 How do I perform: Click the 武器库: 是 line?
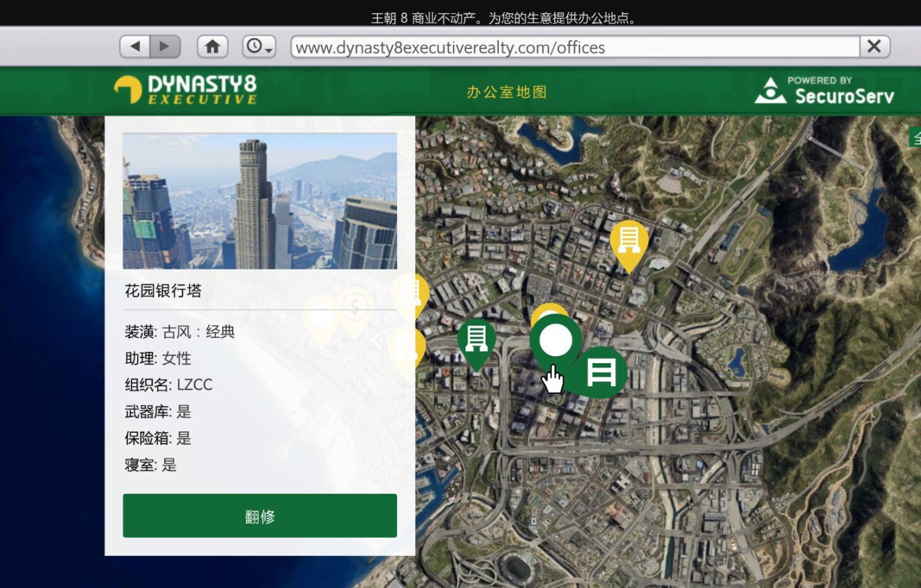click(158, 411)
